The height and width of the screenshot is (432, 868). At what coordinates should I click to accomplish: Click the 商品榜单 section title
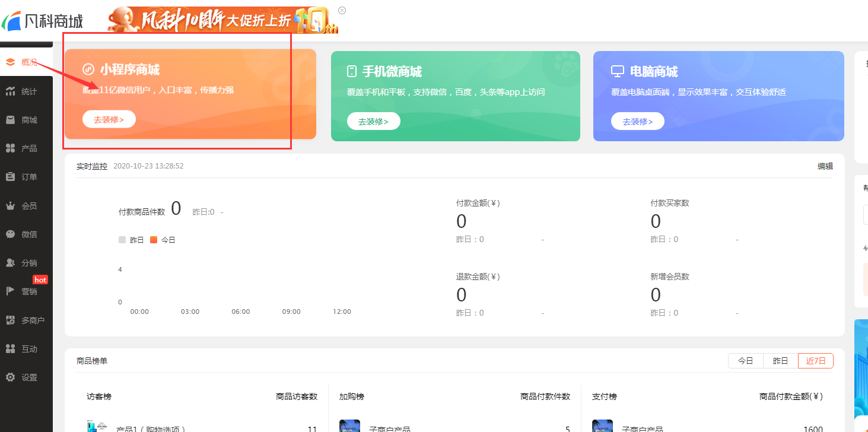pos(92,361)
